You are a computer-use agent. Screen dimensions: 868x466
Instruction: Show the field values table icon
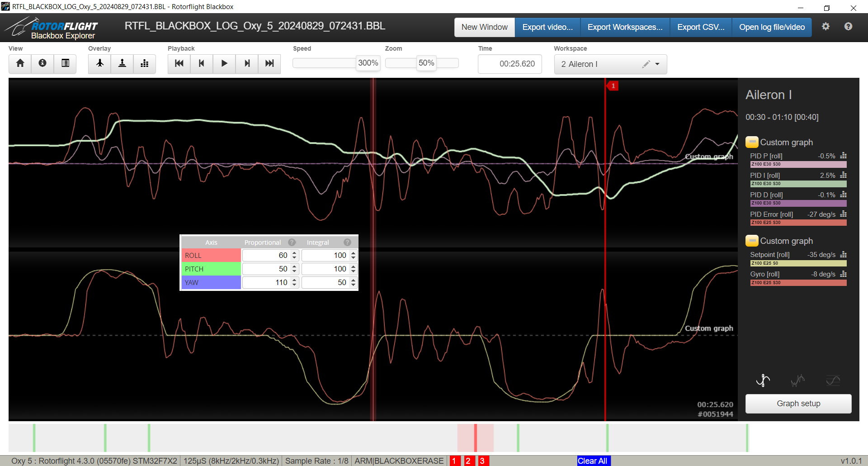click(65, 63)
